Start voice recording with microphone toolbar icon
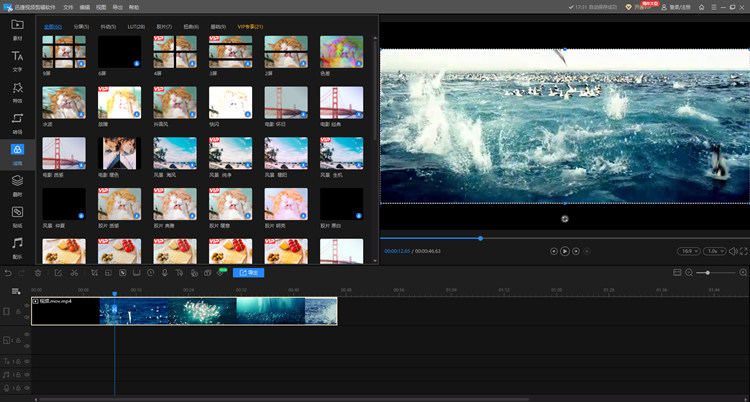 [165, 273]
